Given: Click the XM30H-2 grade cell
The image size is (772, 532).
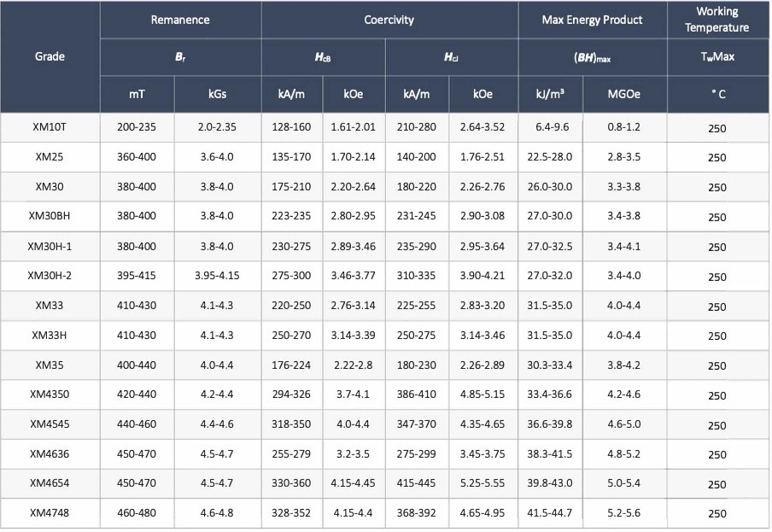Looking at the screenshot, I should click(x=50, y=276).
